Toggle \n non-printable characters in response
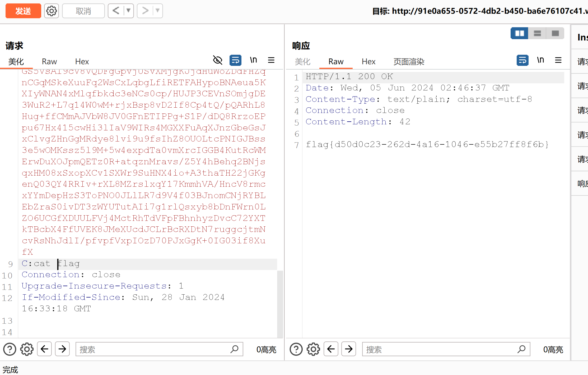This screenshot has width=588, height=375. tap(541, 60)
